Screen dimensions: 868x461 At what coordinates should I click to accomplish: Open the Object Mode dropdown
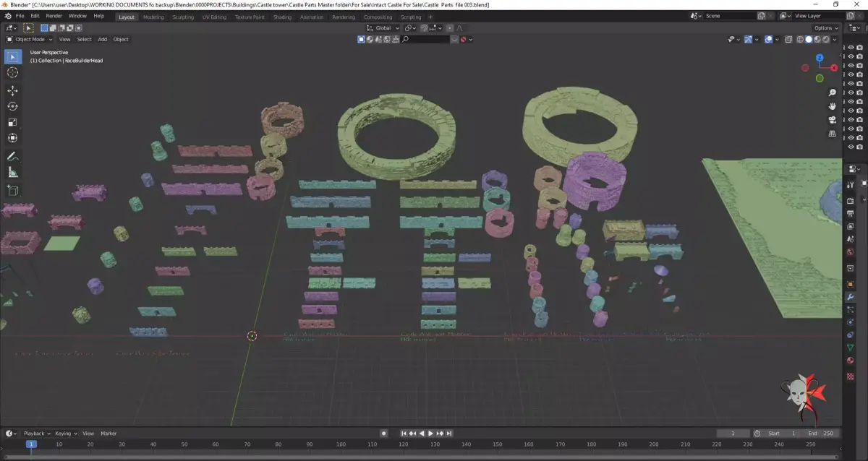pyautogui.click(x=29, y=39)
